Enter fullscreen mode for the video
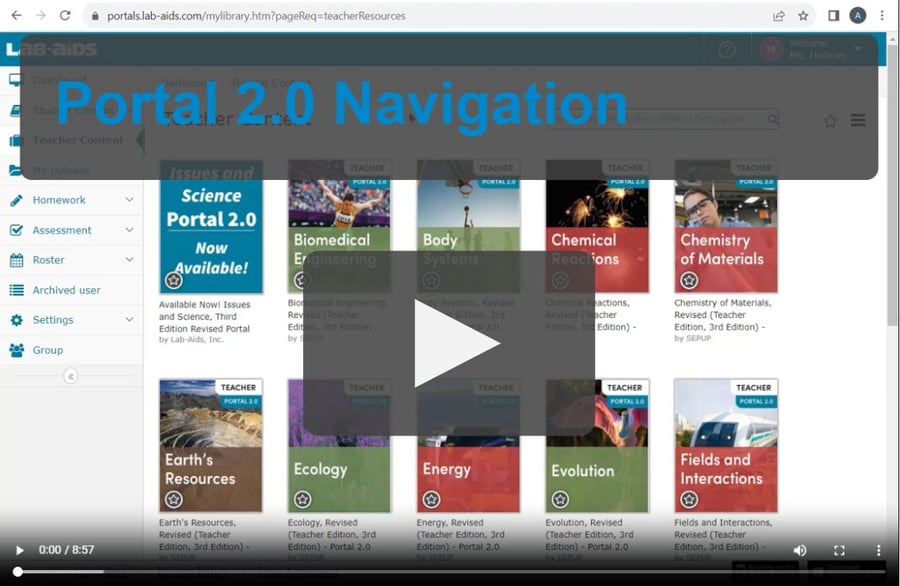The width and height of the screenshot is (900, 586). pyautogui.click(x=840, y=550)
